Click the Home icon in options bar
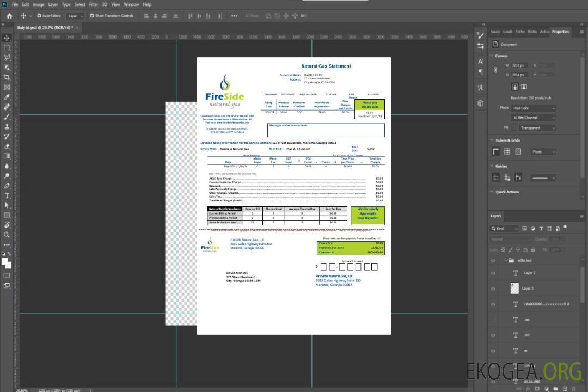588x392 pixels. [x=9, y=16]
